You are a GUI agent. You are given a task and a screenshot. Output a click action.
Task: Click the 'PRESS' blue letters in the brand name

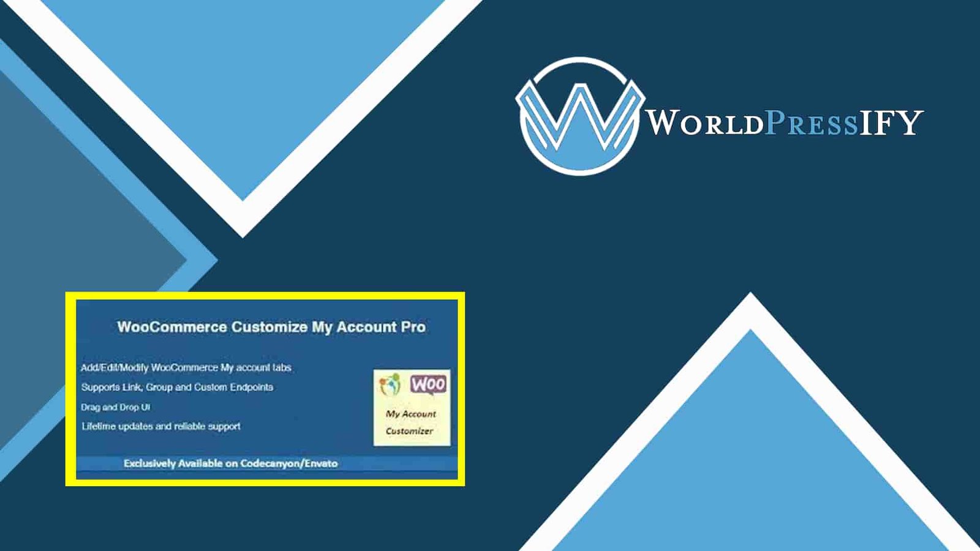coord(812,124)
